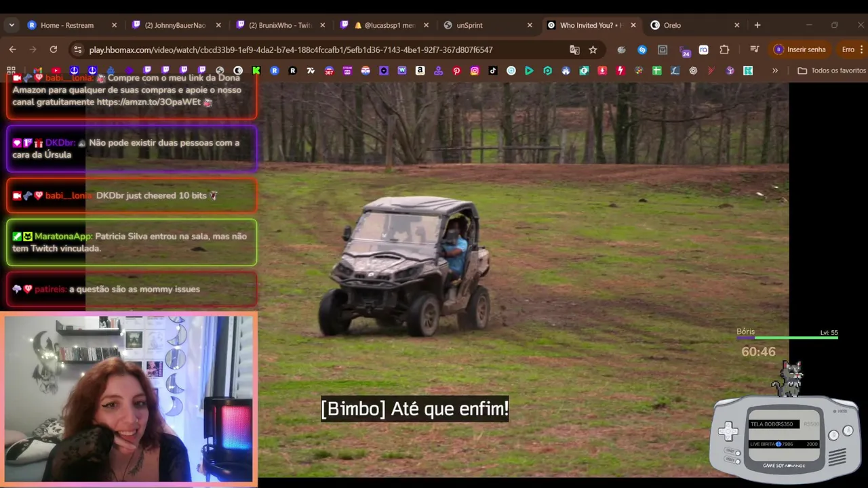
Task: Click the 60:46 timer overlay
Action: pyautogui.click(x=758, y=352)
